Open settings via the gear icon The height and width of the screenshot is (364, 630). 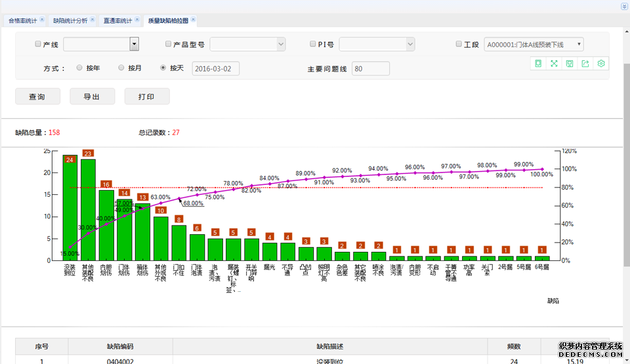(600, 64)
